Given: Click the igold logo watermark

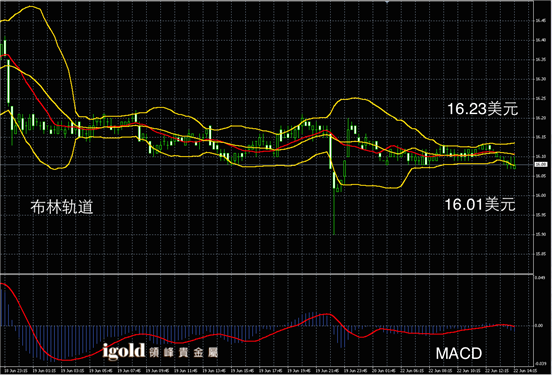Looking at the screenshot, I should (124, 351).
